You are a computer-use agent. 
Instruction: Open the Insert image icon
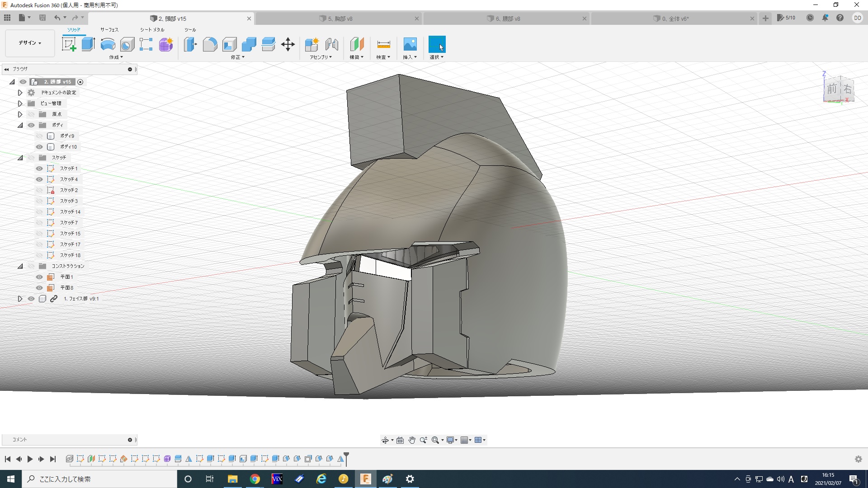pyautogui.click(x=410, y=44)
